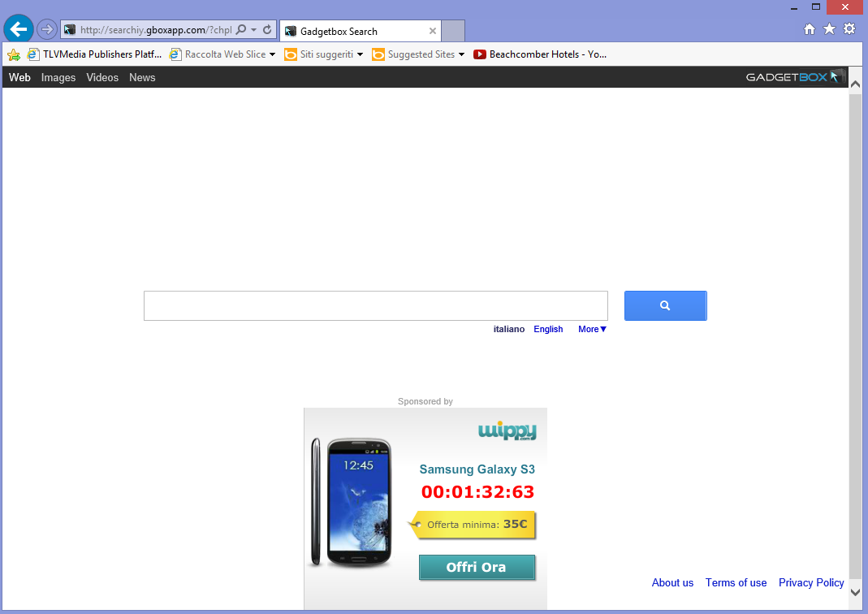Expand the Siti suggeriti dropdown arrow
The width and height of the screenshot is (868, 614).
pos(360,54)
